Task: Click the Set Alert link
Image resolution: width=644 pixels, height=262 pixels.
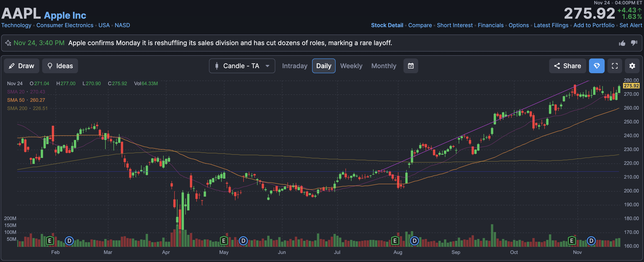Action: 630,25
